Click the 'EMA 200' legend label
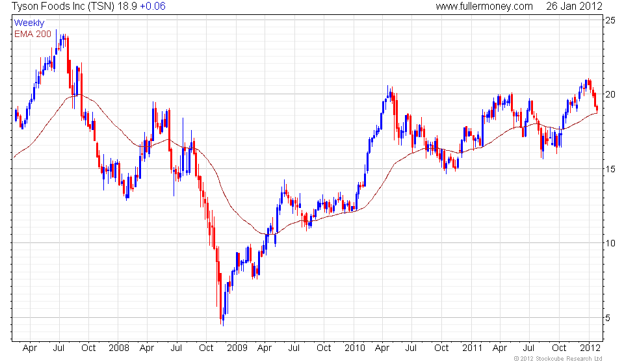637x364 pixels. coord(33,34)
